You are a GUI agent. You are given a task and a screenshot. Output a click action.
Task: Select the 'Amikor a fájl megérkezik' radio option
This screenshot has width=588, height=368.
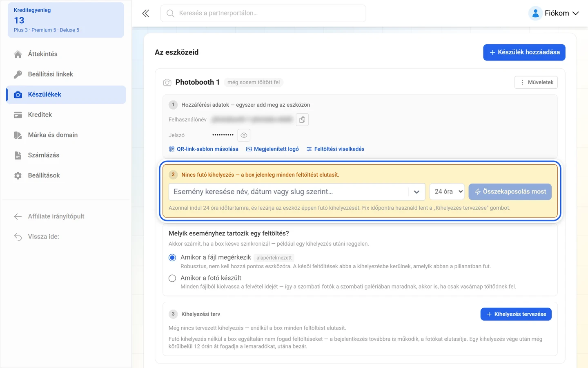[x=172, y=258]
